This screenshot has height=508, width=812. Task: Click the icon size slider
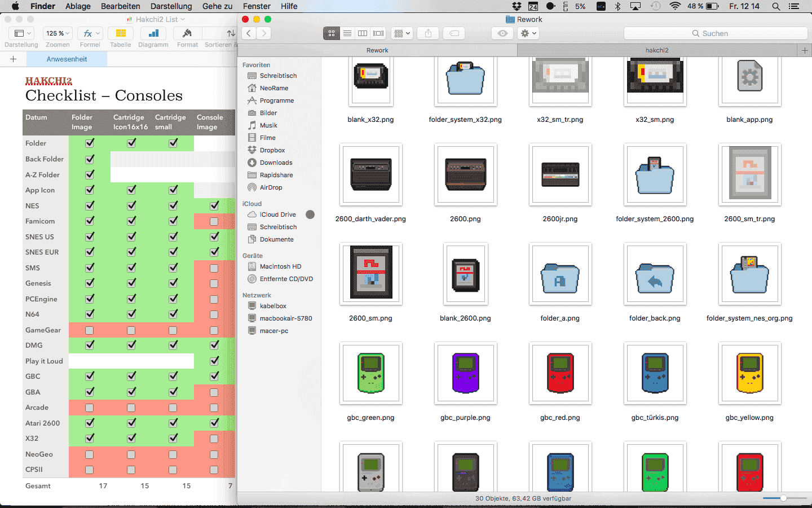pos(783,498)
